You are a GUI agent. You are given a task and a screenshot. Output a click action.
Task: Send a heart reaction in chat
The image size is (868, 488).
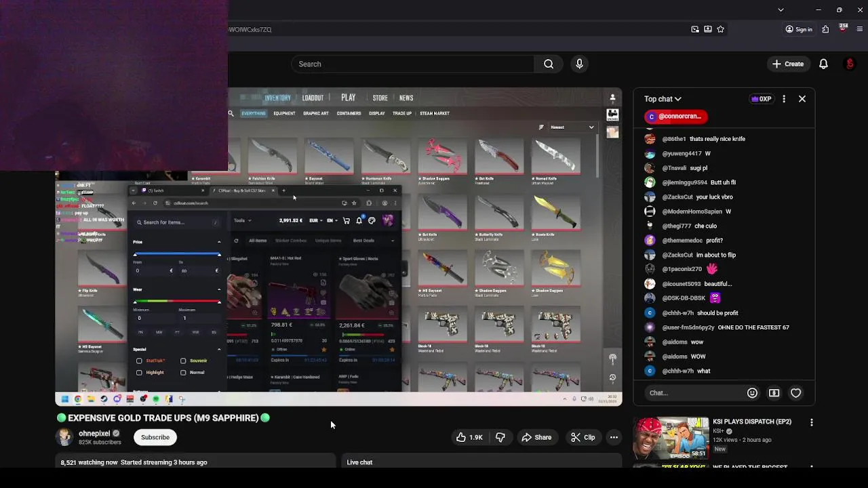[x=796, y=393]
